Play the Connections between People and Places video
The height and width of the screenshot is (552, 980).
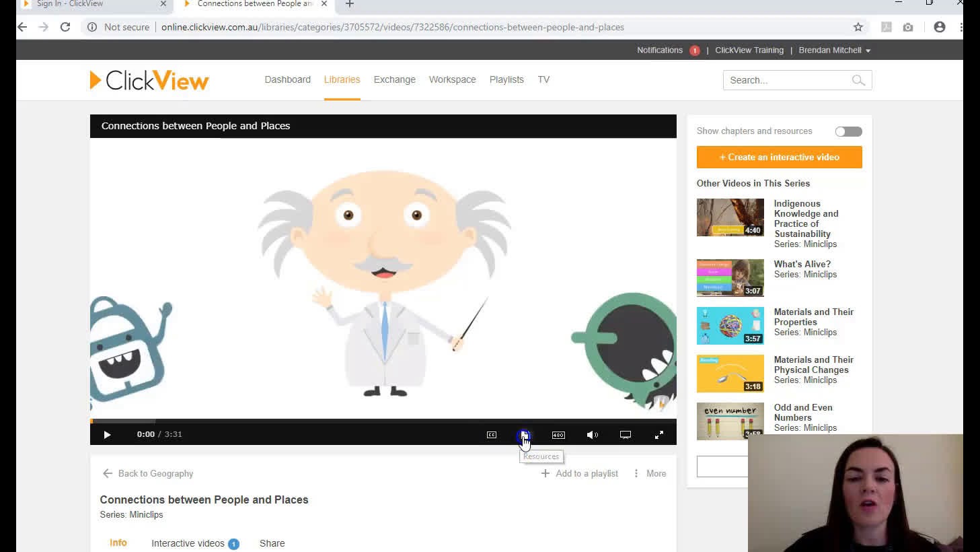click(x=107, y=435)
